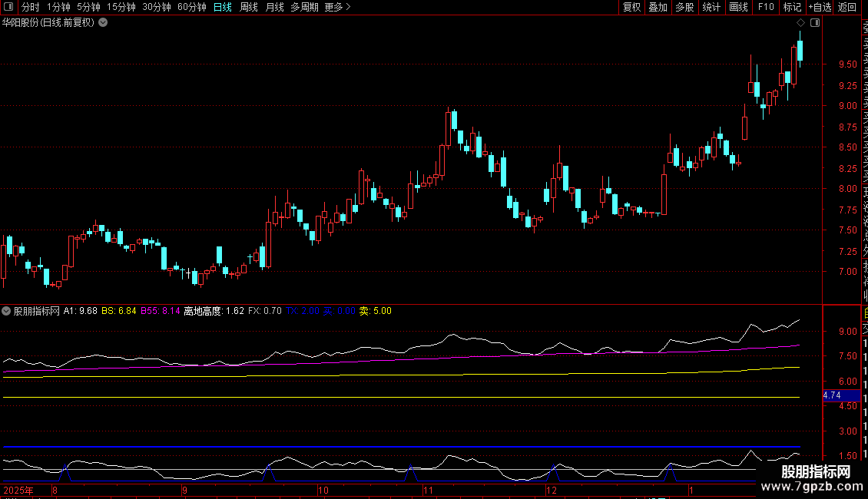Screen dimensions: 868x499
Task: Add stock via +自选 button
Action: [x=819, y=7]
